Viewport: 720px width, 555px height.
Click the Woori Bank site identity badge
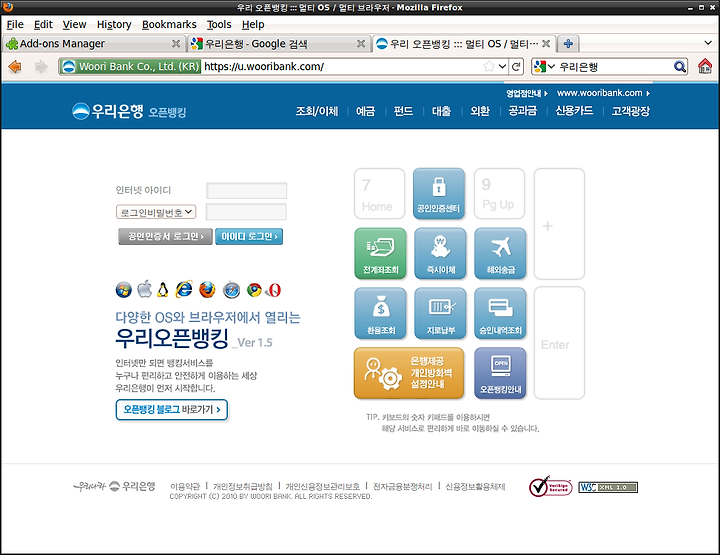131,67
